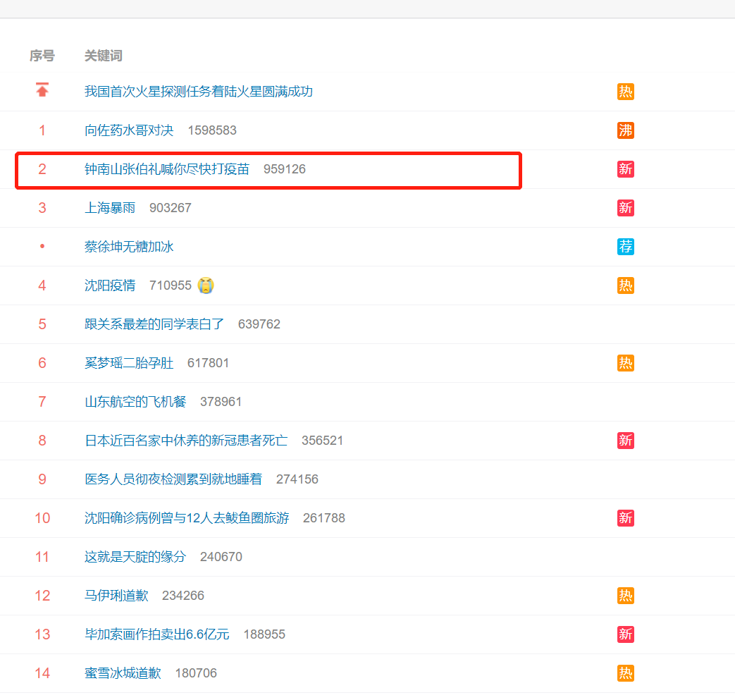This screenshot has height=700, width=735.
Task: Select the 蔡徐坤无糖加冰 recommended topic
Action: click(x=129, y=247)
